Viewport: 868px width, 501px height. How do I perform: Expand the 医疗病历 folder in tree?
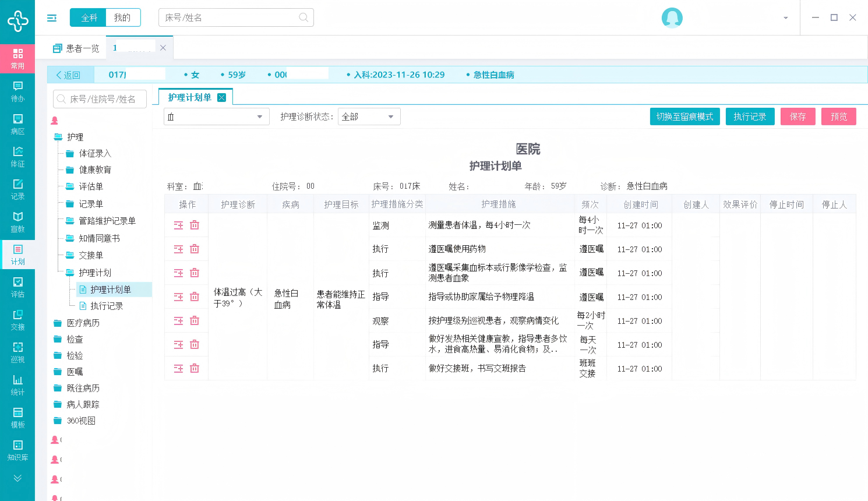click(x=83, y=323)
